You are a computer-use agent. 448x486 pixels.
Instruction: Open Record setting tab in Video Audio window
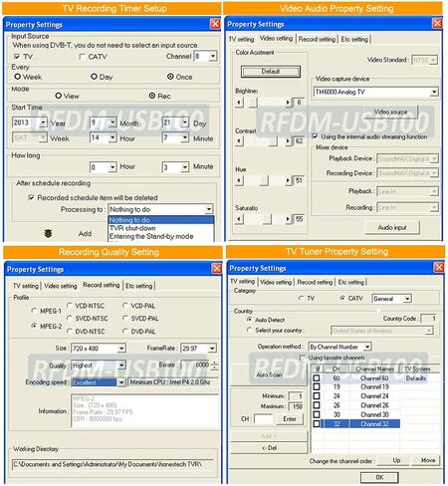tap(317, 39)
